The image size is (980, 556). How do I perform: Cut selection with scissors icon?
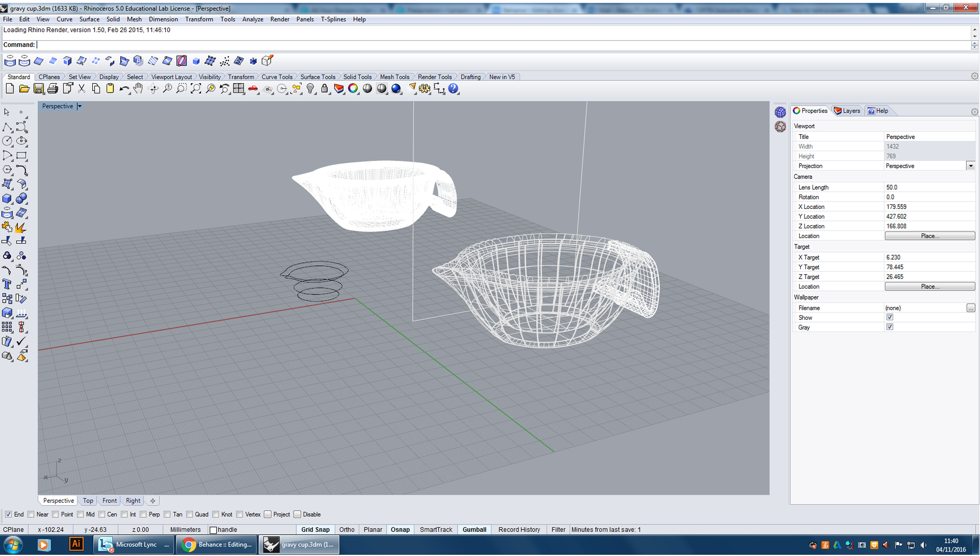[81, 89]
